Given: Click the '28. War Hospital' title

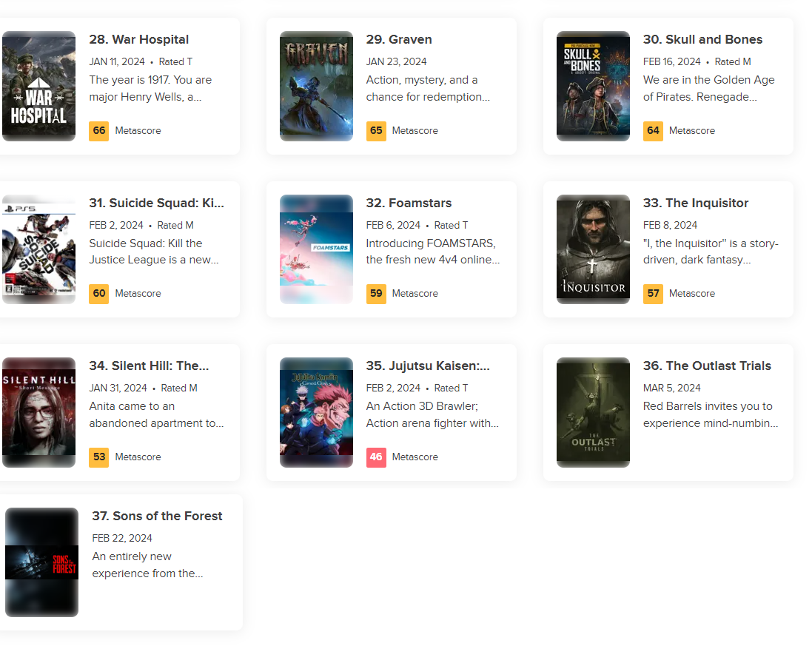Looking at the screenshot, I should click(x=138, y=39).
